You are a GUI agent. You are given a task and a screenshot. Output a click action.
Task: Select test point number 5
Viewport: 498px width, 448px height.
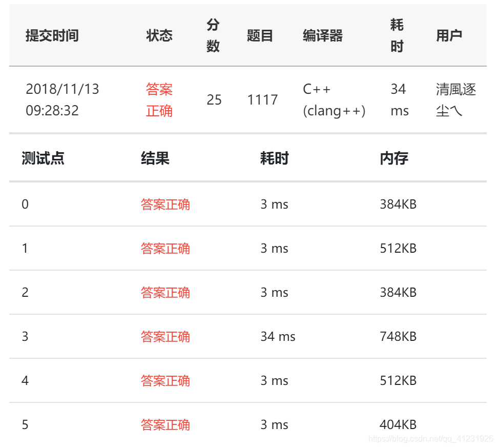[25, 425]
